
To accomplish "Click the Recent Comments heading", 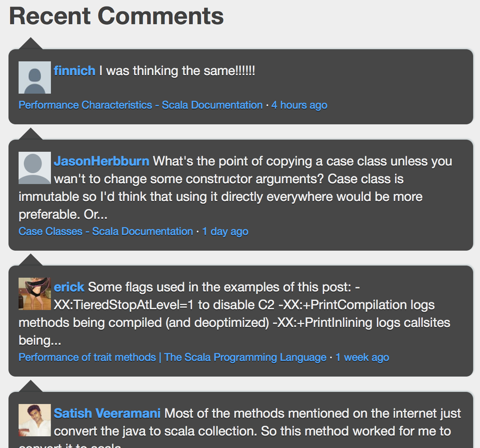I will click(116, 16).
